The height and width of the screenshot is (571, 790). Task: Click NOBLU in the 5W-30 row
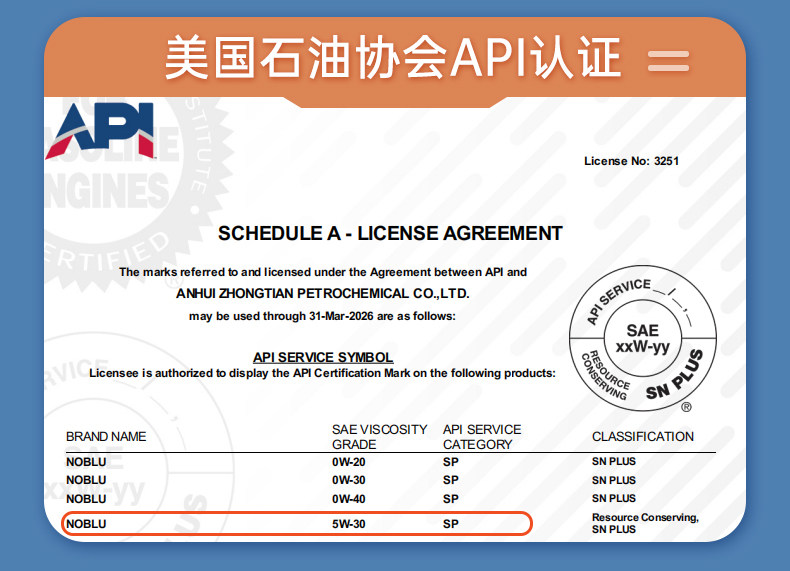[x=86, y=524]
